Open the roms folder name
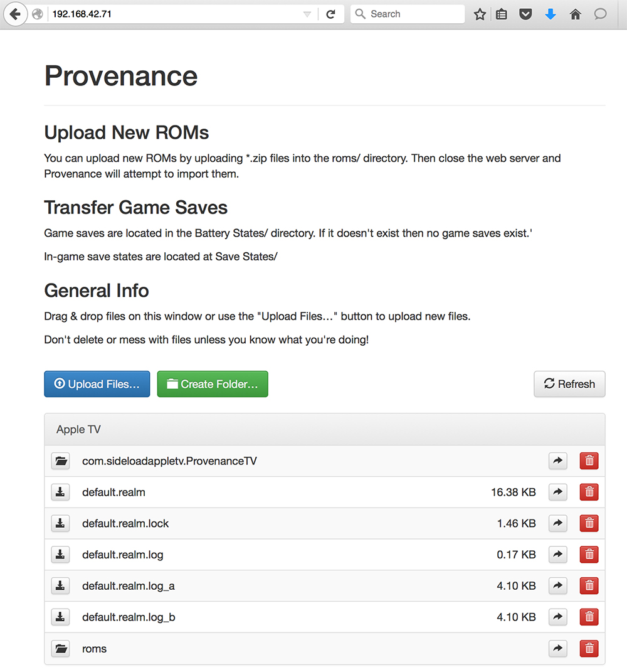This screenshot has height=672, width=627. 95,649
